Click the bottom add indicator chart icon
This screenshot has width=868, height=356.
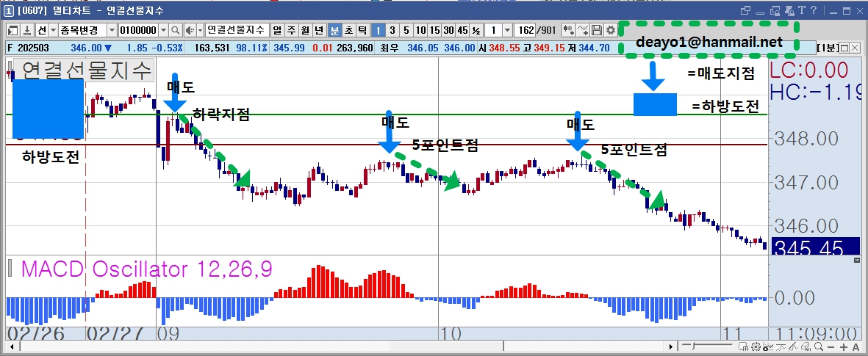pos(768,346)
